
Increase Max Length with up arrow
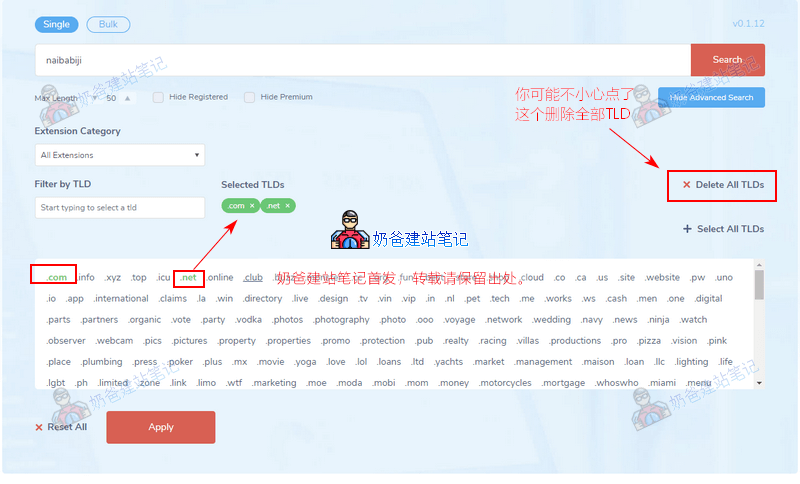127,98
